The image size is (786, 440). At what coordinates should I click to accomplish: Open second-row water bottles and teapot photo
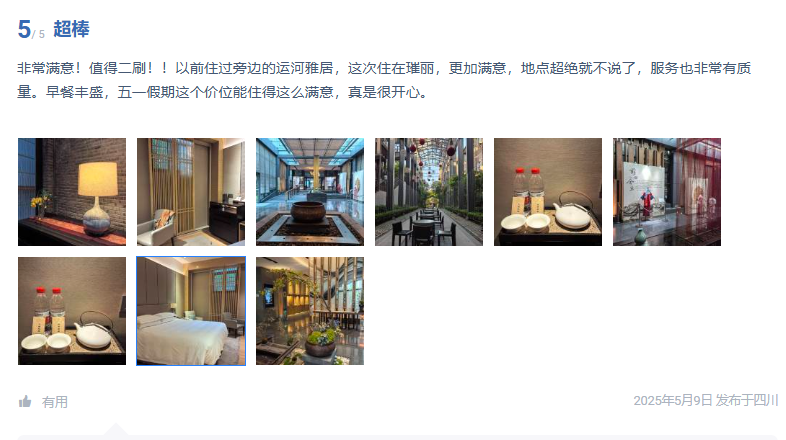coord(72,311)
